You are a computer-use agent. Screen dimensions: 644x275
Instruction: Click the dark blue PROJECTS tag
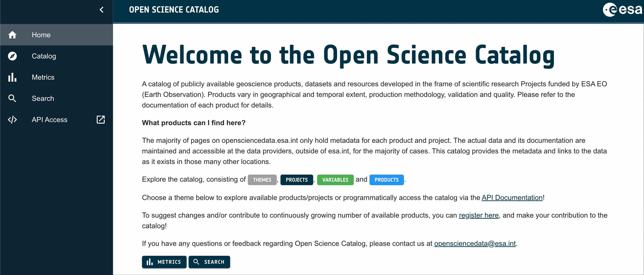point(297,180)
